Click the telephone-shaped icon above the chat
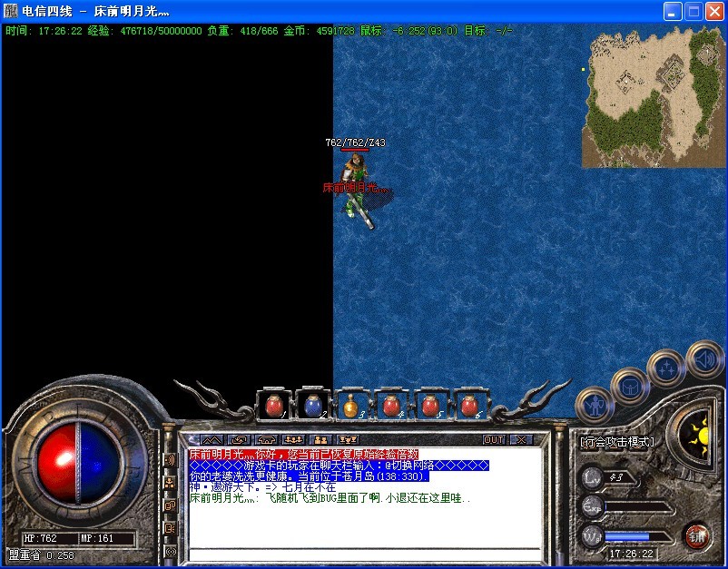Viewport: 728px width, 569px height. 267,439
